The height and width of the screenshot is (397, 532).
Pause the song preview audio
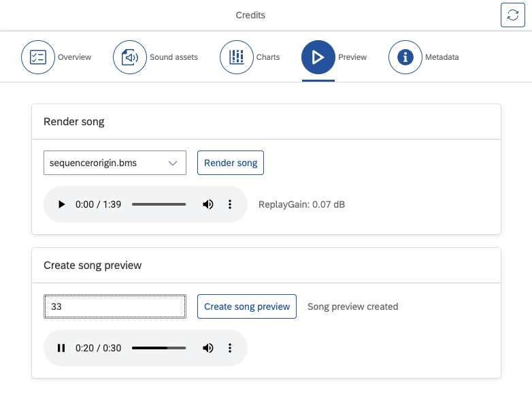(61, 348)
